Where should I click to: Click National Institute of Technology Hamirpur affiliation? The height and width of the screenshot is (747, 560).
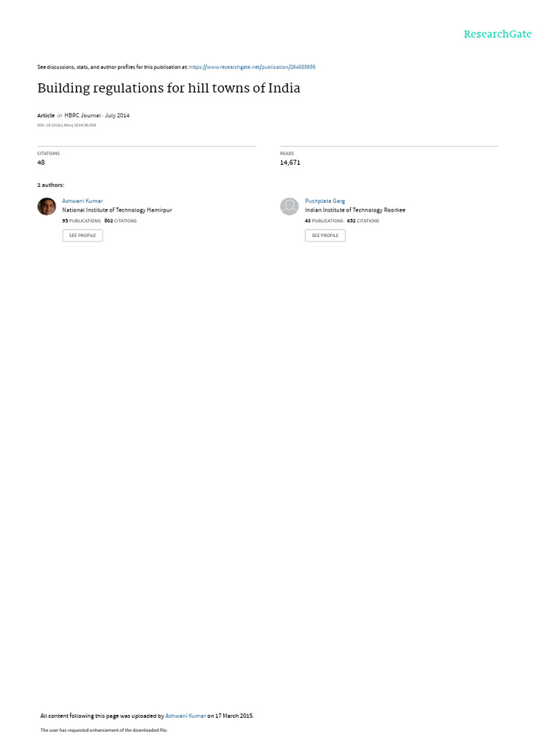(x=117, y=210)
